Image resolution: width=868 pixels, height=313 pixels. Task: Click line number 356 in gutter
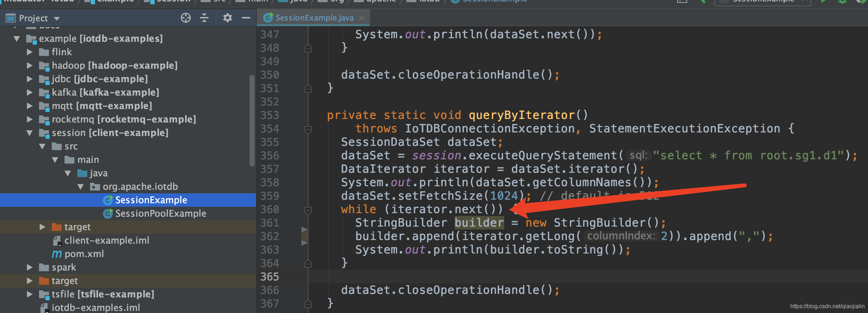[x=270, y=155]
